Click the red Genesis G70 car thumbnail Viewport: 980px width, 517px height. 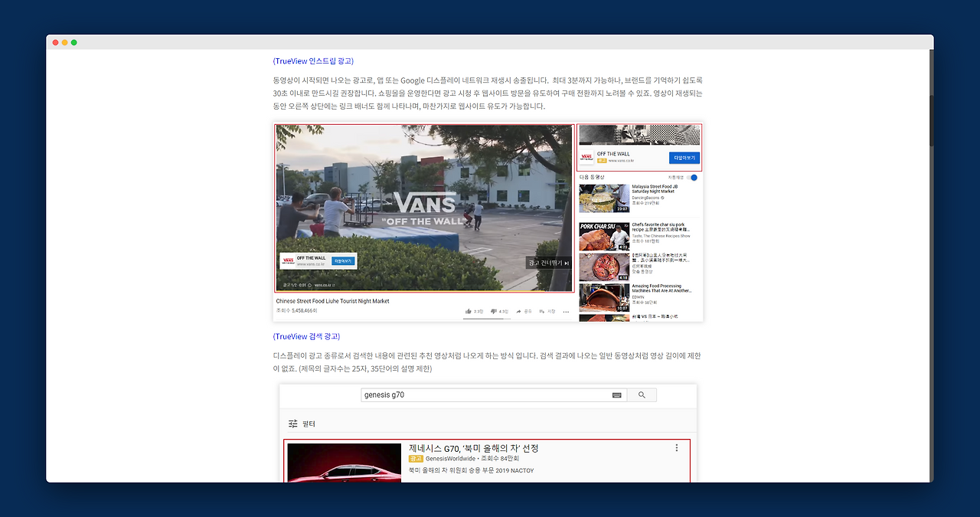(345, 463)
